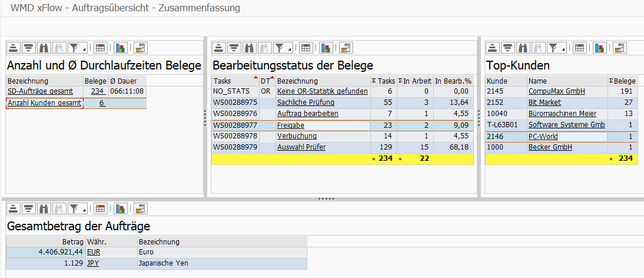Change layout grid icon in Anzahl und Durchlaufzeiten toolbar

[x=100, y=48]
